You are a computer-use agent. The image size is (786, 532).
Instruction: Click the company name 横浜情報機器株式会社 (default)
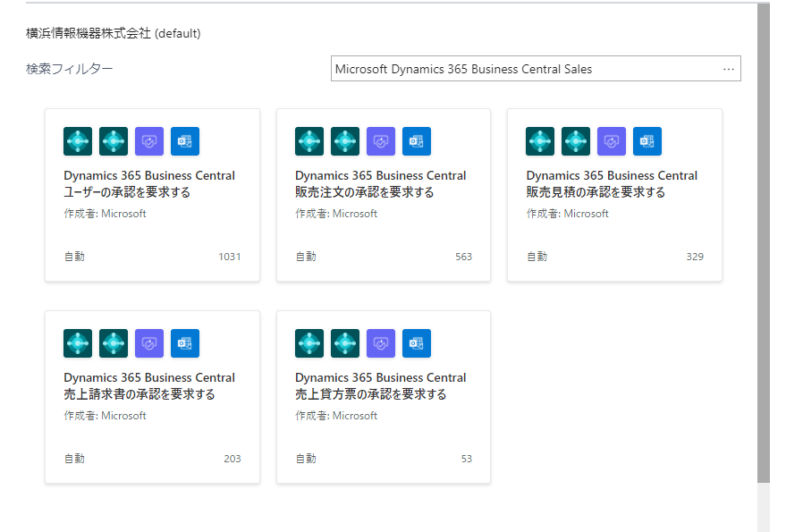114,34
